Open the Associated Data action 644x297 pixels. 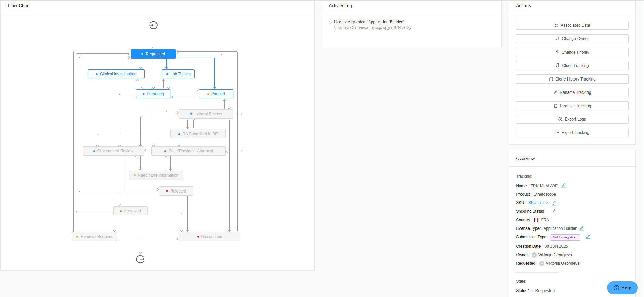pos(572,25)
